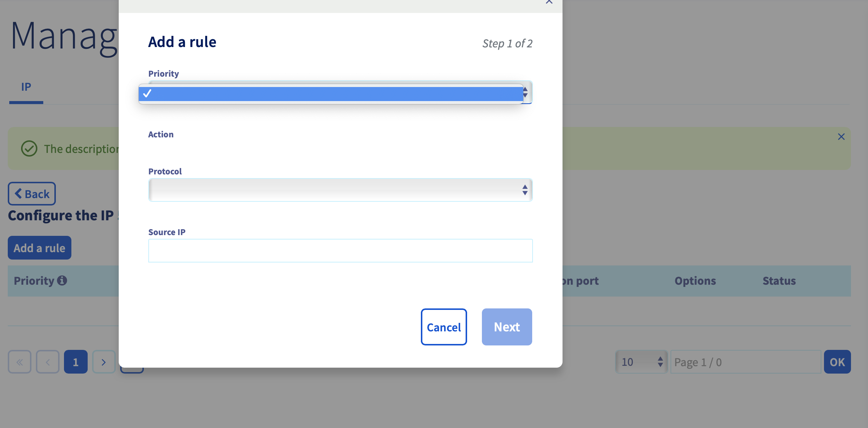
Task: Select the checked blank Priority option
Action: pos(331,94)
